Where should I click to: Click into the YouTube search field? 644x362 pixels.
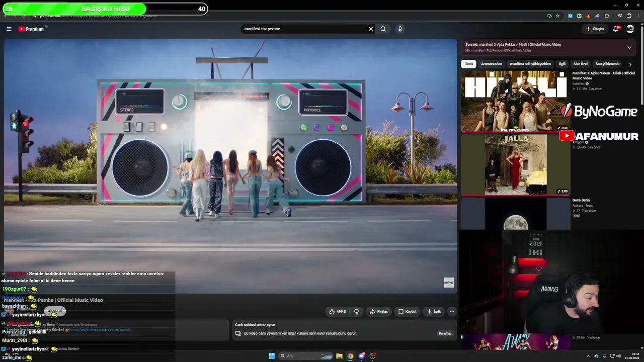pyautogui.click(x=304, y=29)
